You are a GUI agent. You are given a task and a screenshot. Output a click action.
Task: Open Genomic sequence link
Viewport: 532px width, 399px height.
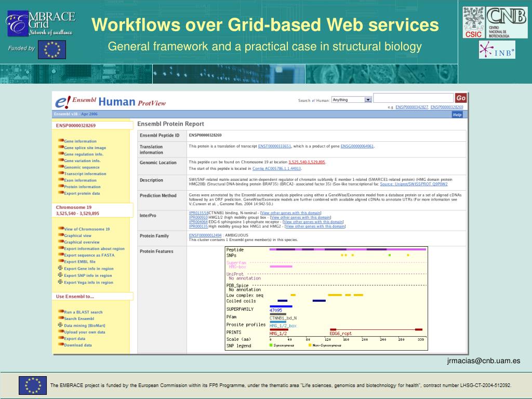click(82, 167)
